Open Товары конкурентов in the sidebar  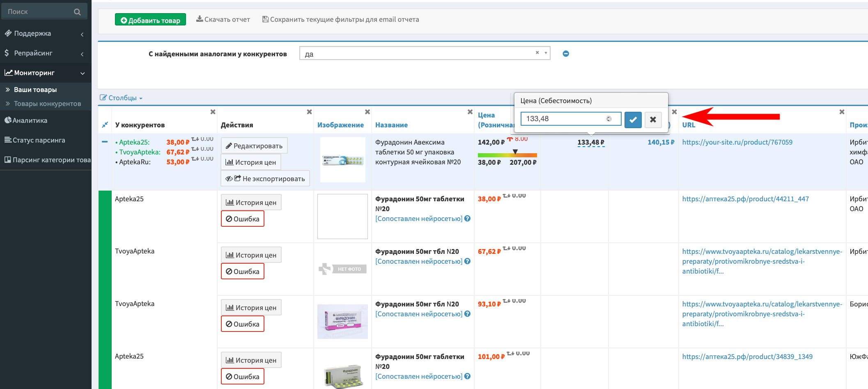point(47,104)
